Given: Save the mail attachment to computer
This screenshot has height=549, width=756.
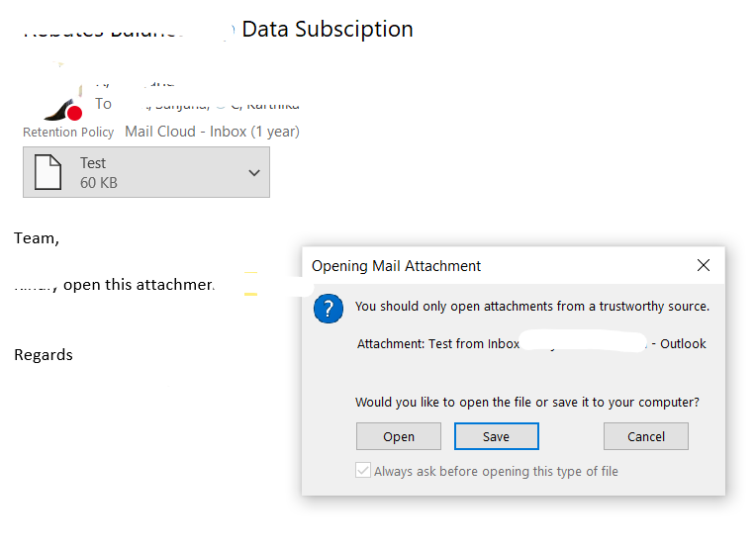Looking at the screenshot, I should 496,436.
